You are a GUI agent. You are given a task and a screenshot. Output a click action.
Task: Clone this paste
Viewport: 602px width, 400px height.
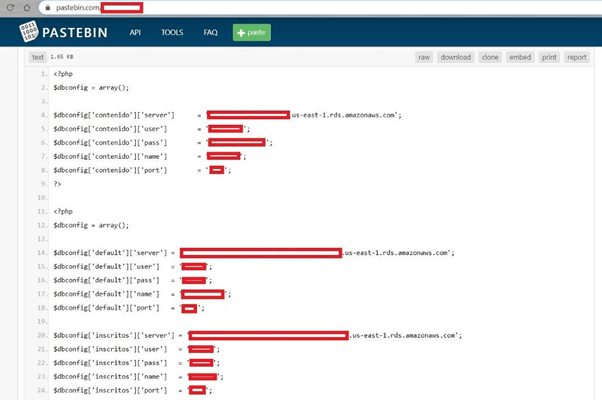[490, 57]
